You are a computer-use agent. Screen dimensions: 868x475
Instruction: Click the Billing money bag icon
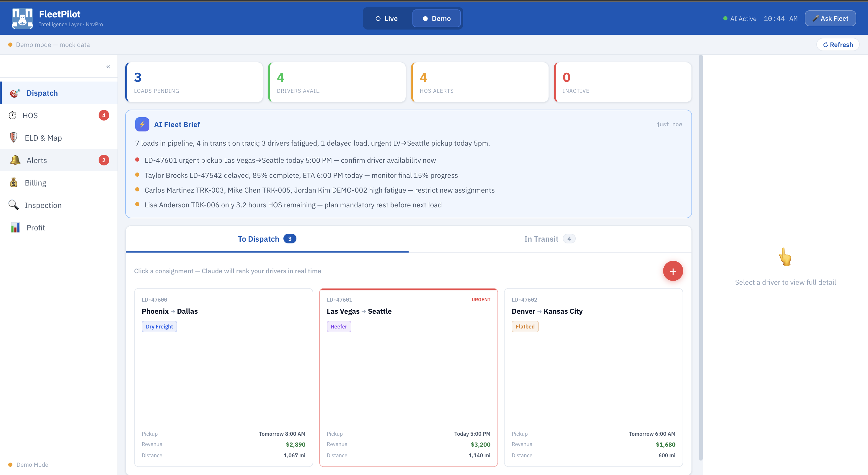click(14, 183)
